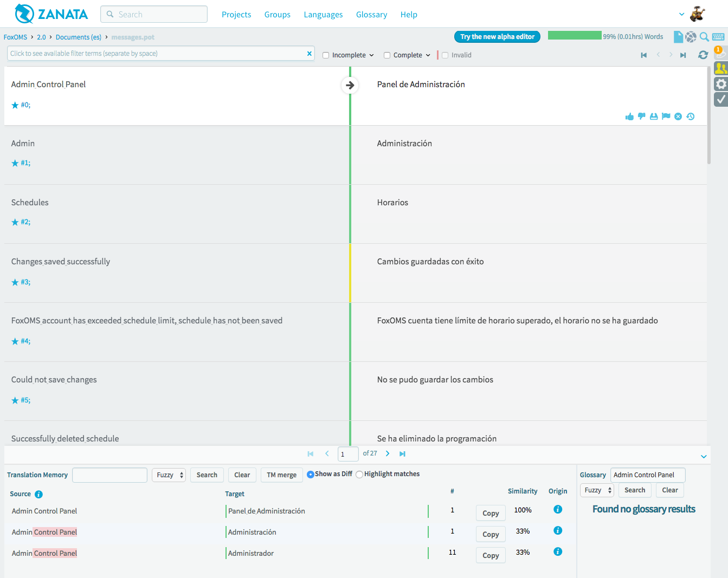
Task: Open translators chat panel sidebar icon
Action: (721, 68)
